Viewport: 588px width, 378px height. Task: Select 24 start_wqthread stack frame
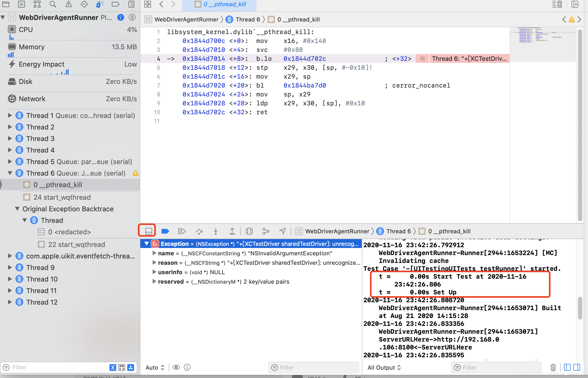62,197
